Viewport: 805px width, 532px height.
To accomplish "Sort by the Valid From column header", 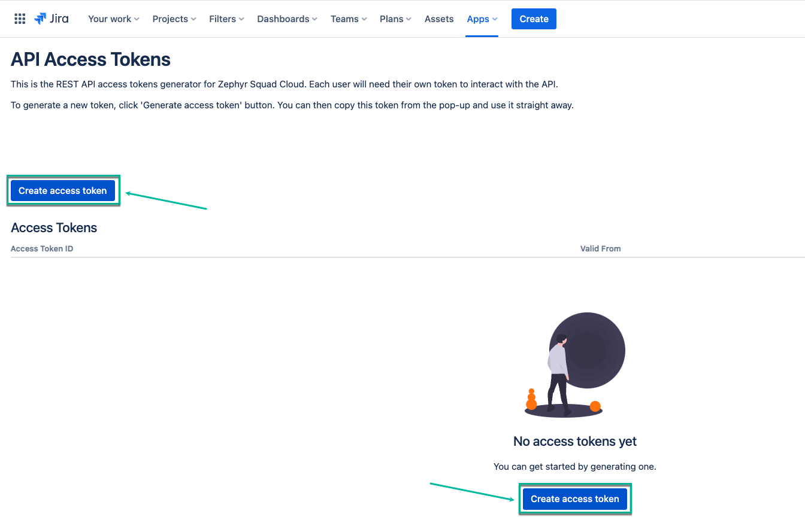I will (601, 248).
